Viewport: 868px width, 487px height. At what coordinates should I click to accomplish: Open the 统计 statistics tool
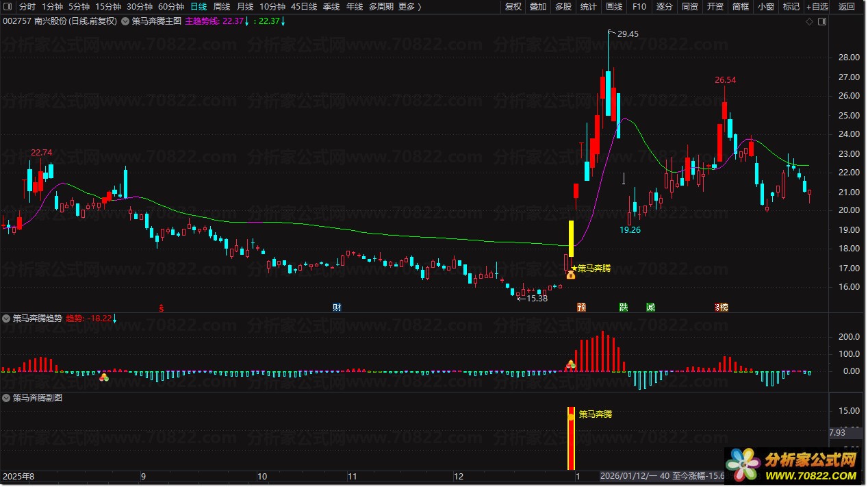tap(588, 6)
